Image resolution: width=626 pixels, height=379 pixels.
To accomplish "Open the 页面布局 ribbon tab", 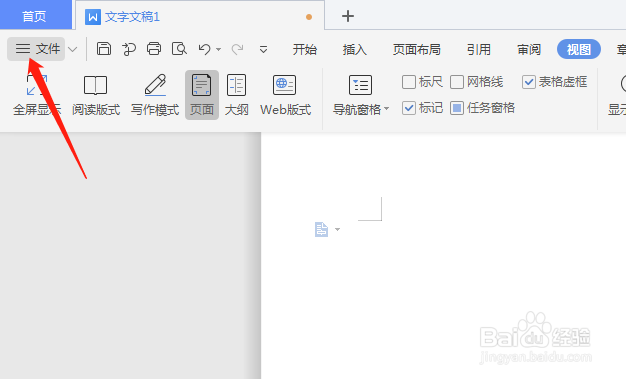I will point(416,50).
